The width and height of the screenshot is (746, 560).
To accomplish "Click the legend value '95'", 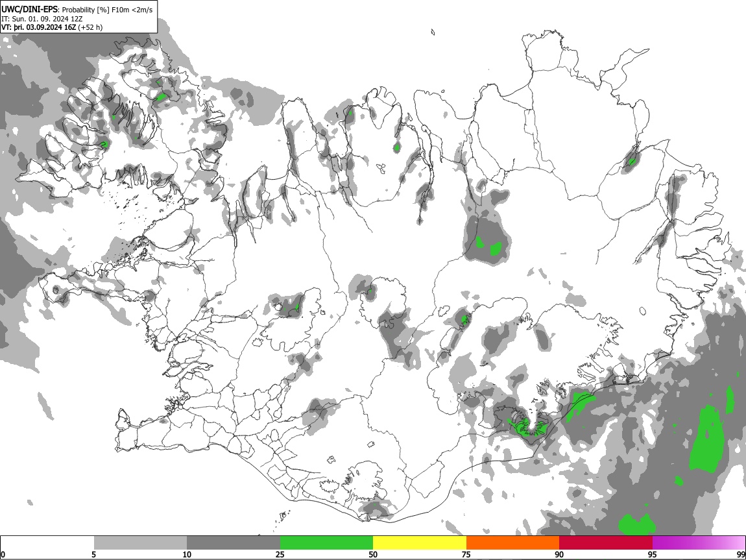I will pyautogui.click(x=653, y=554).
